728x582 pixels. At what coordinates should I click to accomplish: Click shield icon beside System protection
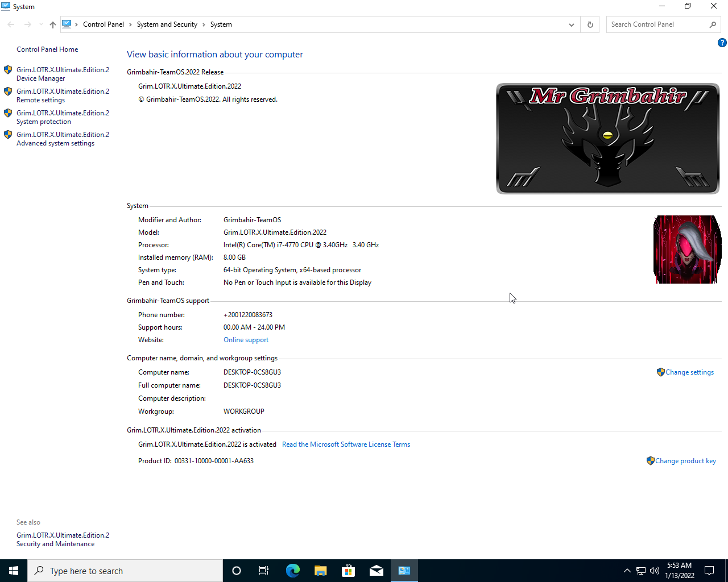pyautogui.click(x=8, y=113)
